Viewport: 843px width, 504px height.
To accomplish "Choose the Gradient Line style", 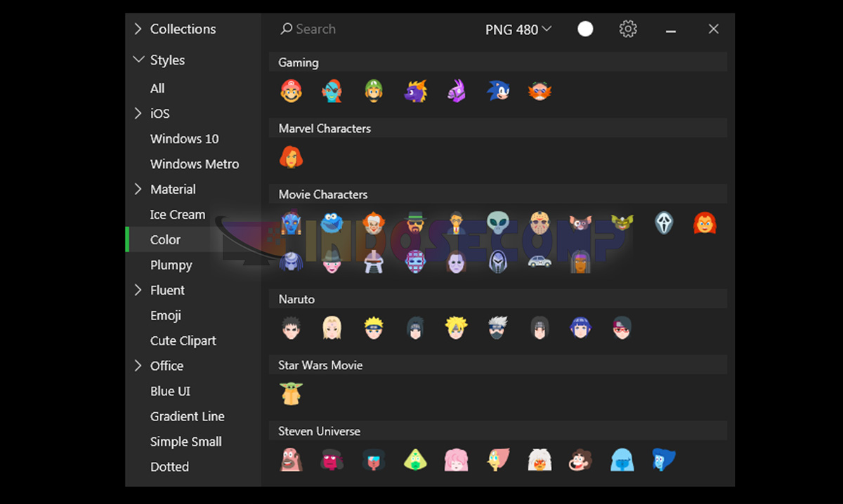I will pyautogui.click(x=188, y=417).
